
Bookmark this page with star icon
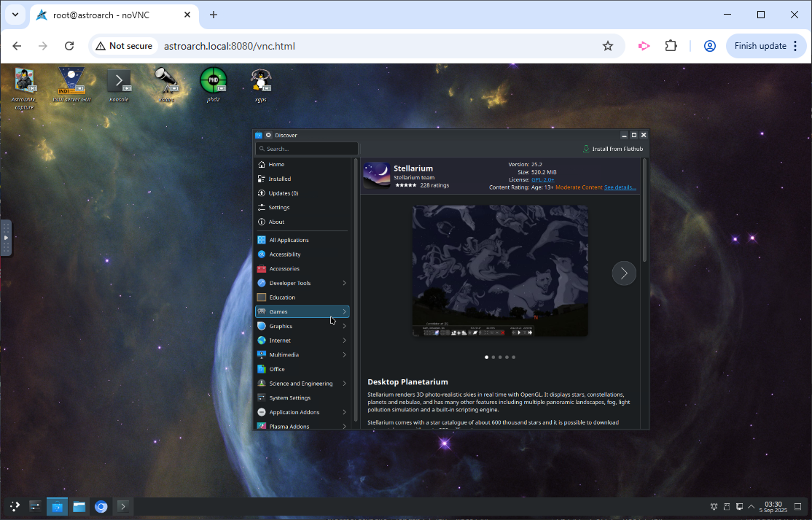pyautogui.click(x=607, y=46)
